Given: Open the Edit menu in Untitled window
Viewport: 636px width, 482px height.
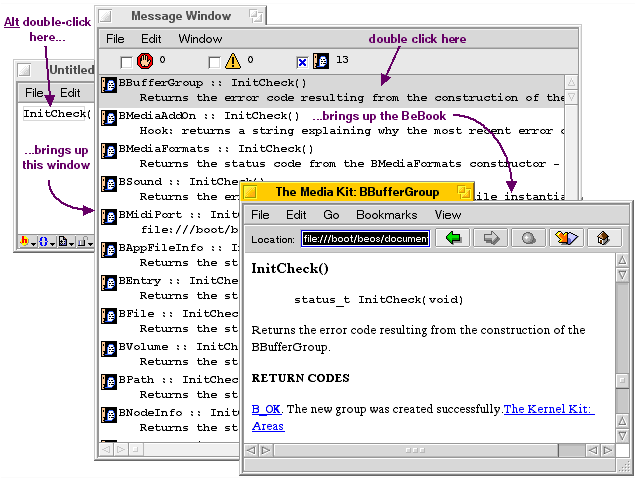Looking at the screenshot, I should point(70,93).
